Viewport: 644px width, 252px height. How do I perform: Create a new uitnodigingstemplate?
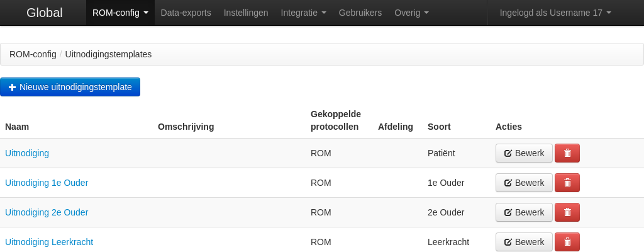coord(70,87)
